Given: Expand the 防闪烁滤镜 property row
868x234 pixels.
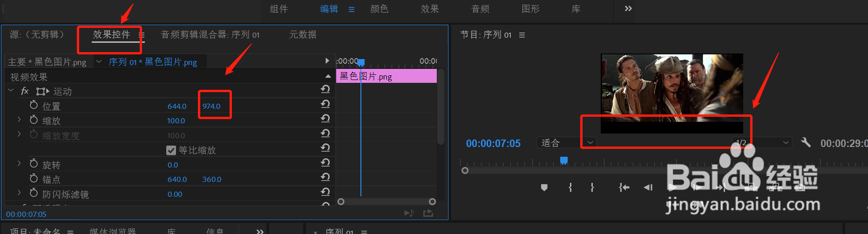Looking at the screenshot, I should pos(19,193).
